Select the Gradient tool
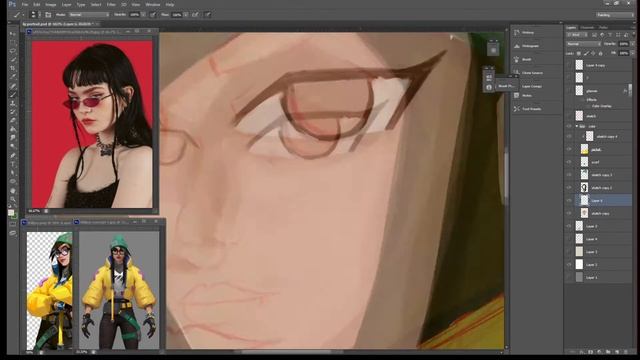 click(13, 129)
